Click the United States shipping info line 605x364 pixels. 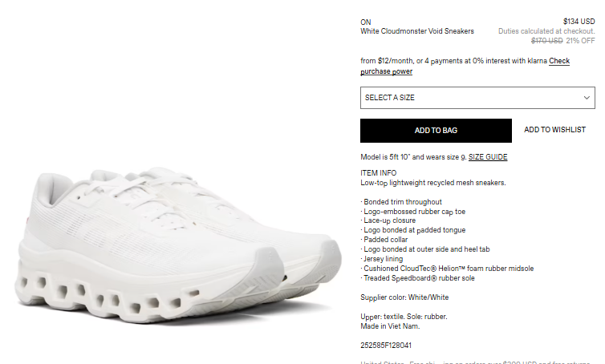click(x=475, y=362)
